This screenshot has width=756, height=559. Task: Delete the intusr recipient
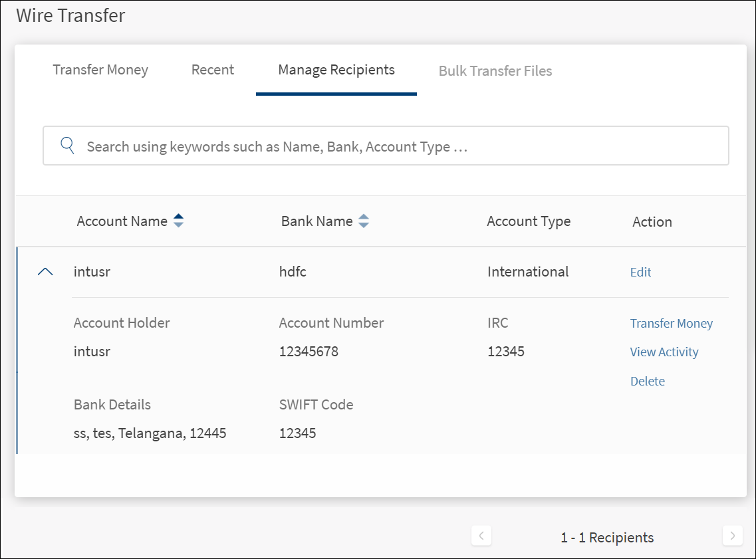[x=647, y=382]
